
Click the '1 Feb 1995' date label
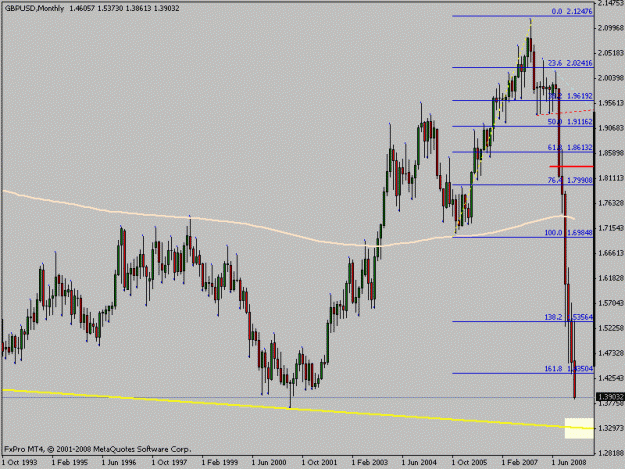[70, 463]
